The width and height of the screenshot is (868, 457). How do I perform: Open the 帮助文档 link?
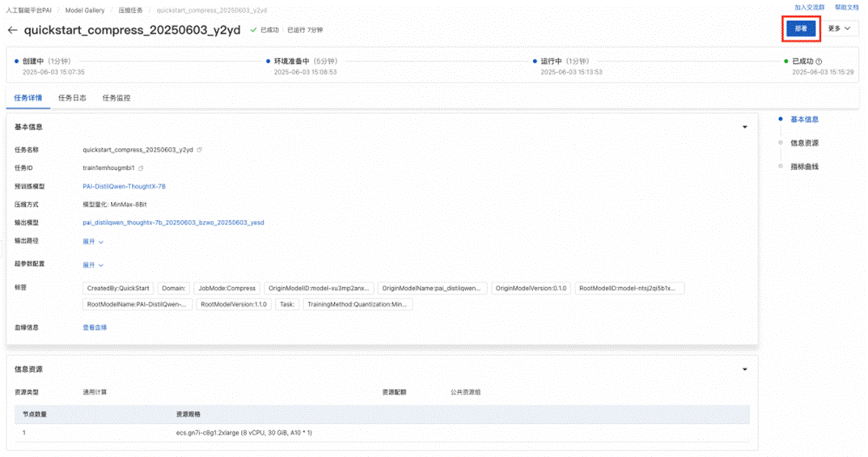pyautogui.click(x=847, y=7)
